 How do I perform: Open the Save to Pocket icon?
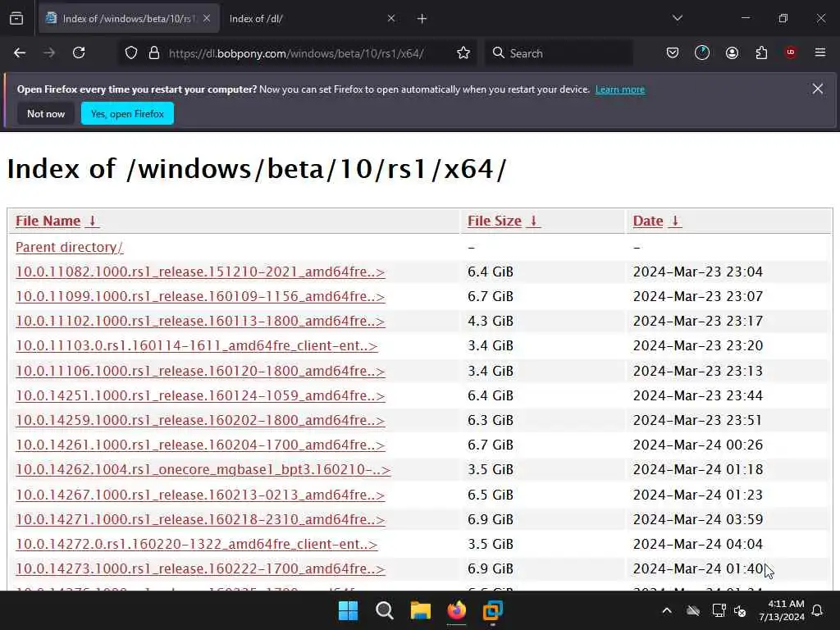tap(673, 53)
